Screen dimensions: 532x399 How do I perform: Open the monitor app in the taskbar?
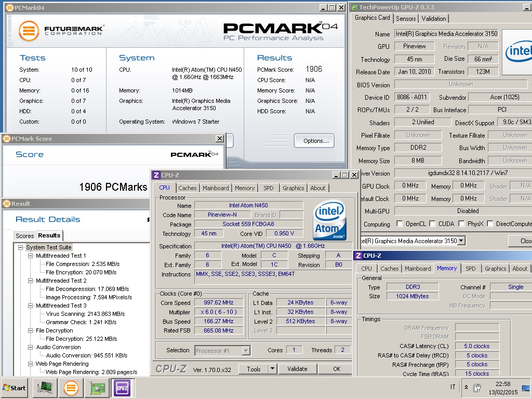(x=45, y=388)
